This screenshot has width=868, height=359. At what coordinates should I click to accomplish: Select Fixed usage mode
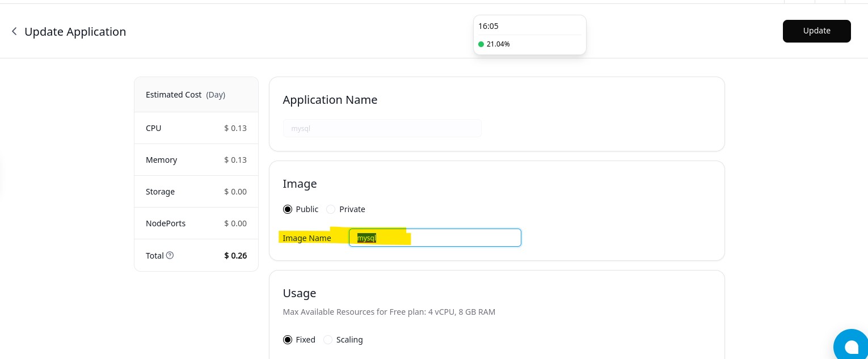pyautogui.click(x=288, y=340)
